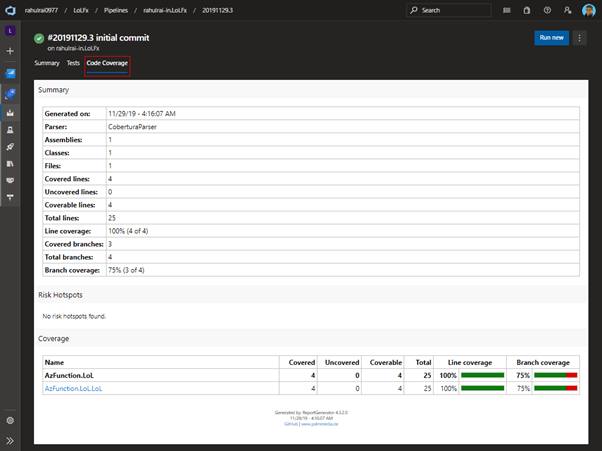The image size is (602, 451).
Task: Click Pipelines breadcrumb link
Action: point(116,10)
